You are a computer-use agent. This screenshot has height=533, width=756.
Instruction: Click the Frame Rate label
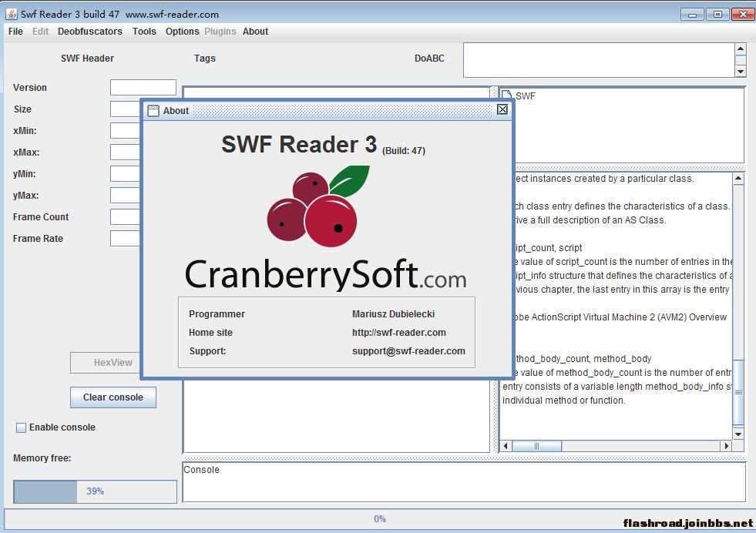(38, 239)
